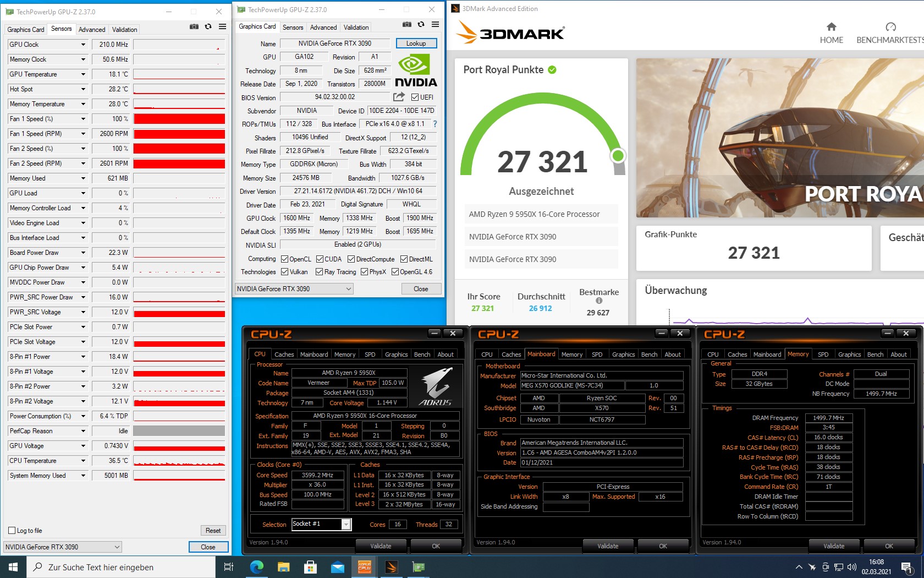Click camera icon in GPU-Z Graphics Card window
The height and width of the screenshot is (578, 924).
(x=407, y=24)
